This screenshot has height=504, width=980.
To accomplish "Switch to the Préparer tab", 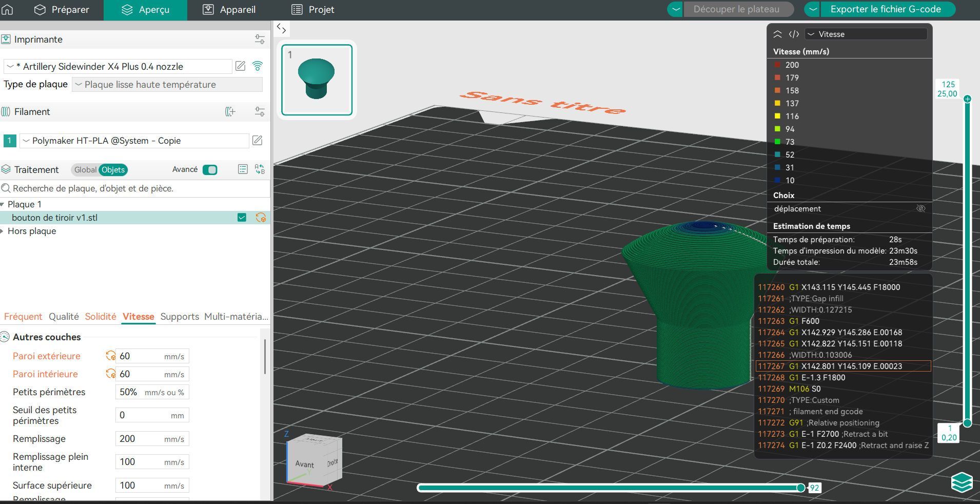I will (62, 10).
